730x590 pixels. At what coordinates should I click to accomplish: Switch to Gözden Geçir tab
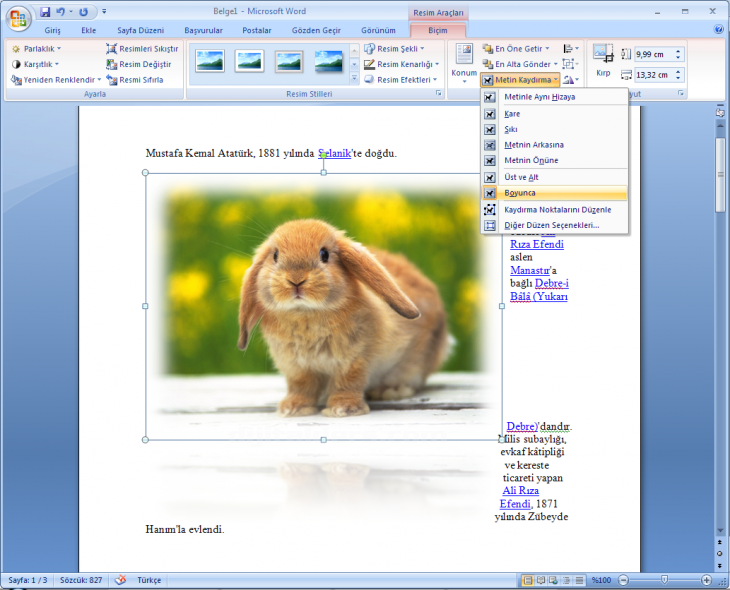pyautogui.click(x=316, y=30)
